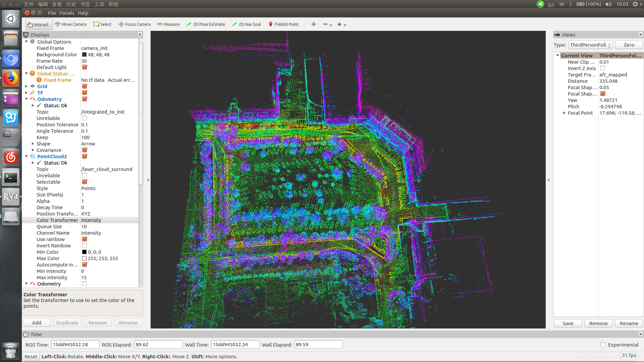Viewport: 644px width, 362px height.
Task: Toggle Invert Z Axis checkbox
Action: (x=603, y=68)
